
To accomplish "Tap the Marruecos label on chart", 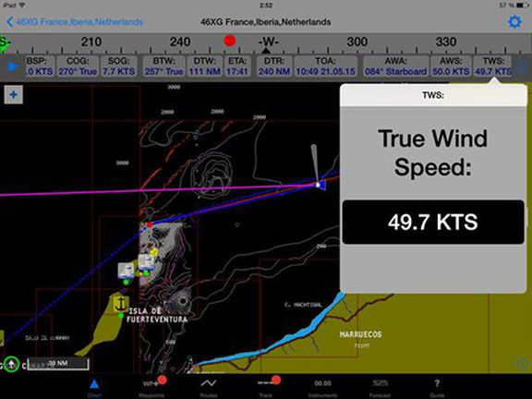I will pos(360,334).
